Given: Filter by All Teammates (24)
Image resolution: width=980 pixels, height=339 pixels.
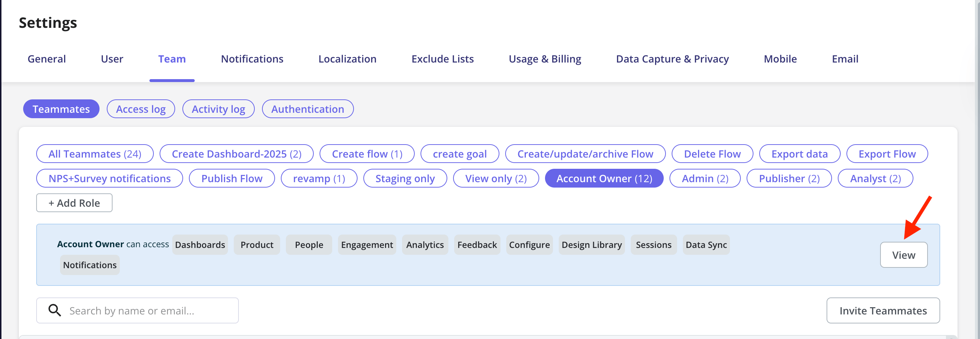Looking at the screenshot, I should (95, 154).
